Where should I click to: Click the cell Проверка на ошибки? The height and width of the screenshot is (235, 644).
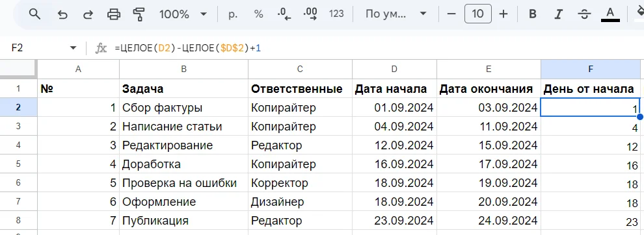(184, 183)
